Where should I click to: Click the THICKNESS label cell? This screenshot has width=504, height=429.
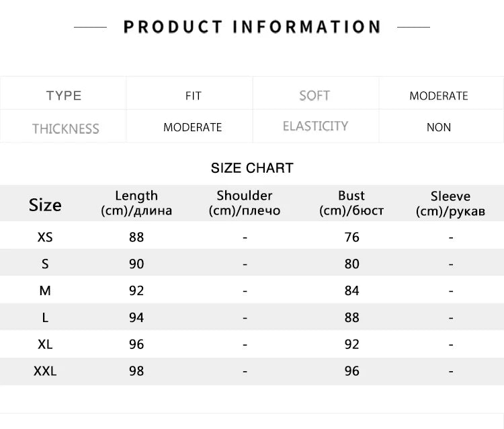[x=65, y=128]
